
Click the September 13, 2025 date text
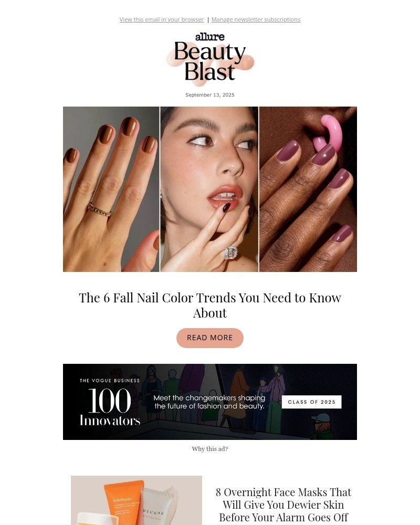tap(210, 94)
